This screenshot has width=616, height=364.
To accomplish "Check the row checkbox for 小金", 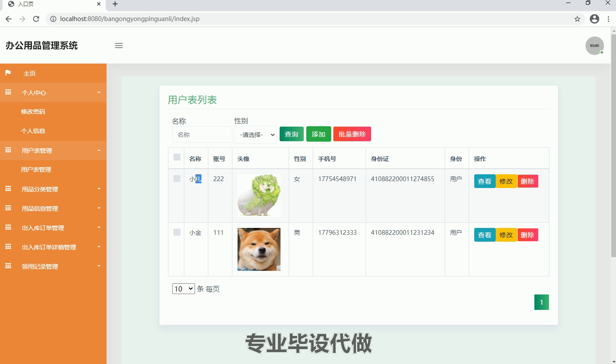I will tap(177, 232).
